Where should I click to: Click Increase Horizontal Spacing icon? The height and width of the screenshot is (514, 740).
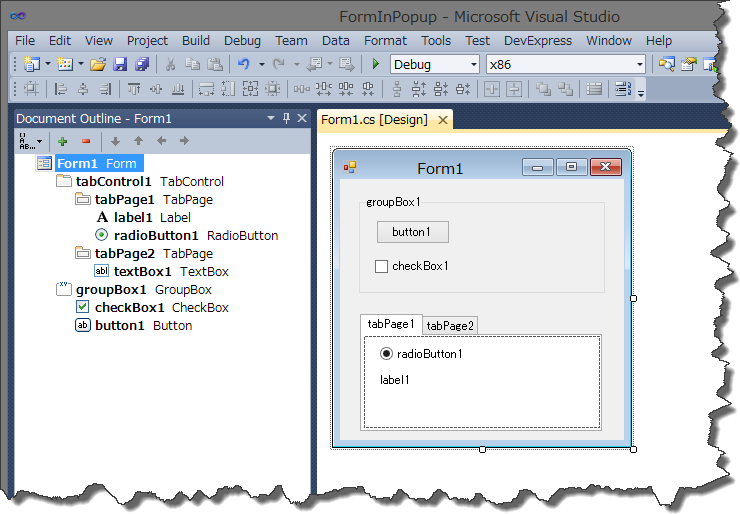324,89
